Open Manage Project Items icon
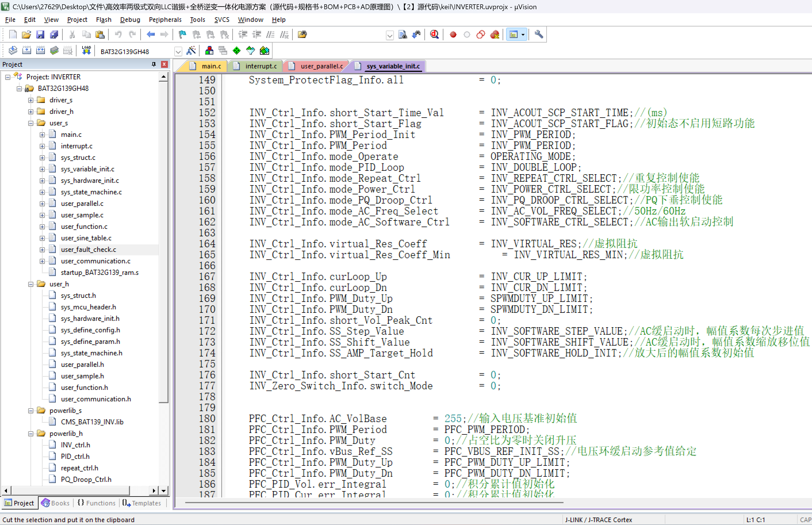The image size is (812, 525). pyautogui.click(x=209, y=51)
